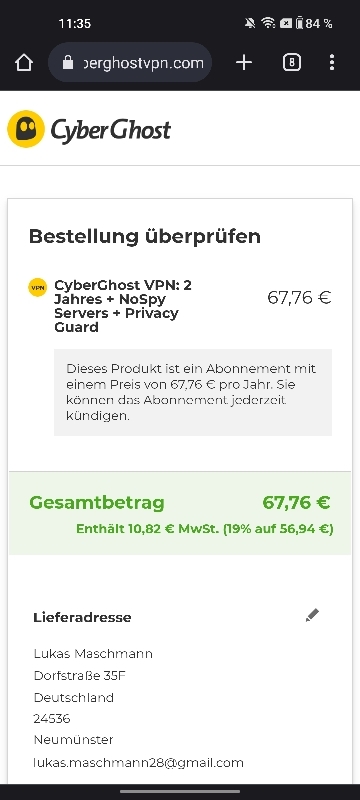Click the CyberGhost ghost logo

point(25,129)
